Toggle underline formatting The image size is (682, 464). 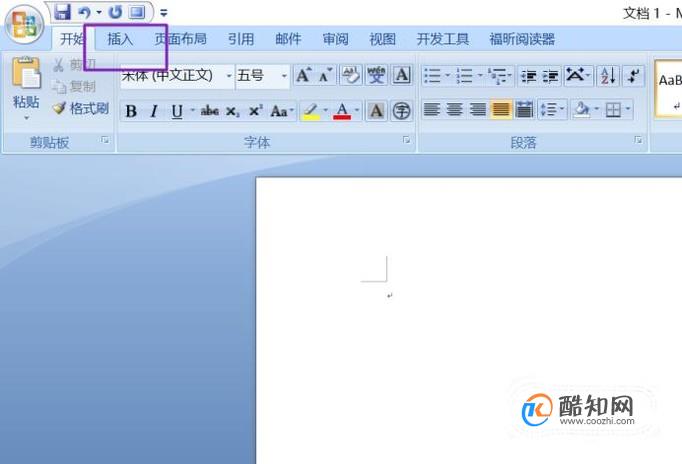pos(177,111)
